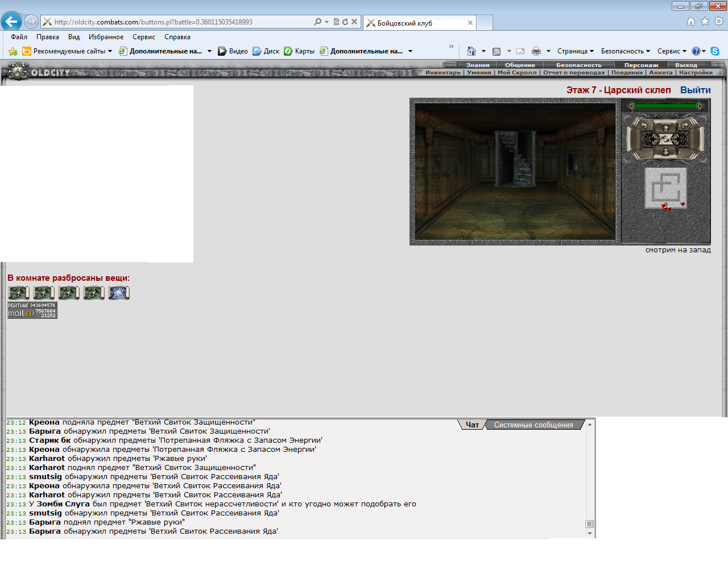
Task: Click the dungeon minimap thumbnail
Action: pos(665,188)
